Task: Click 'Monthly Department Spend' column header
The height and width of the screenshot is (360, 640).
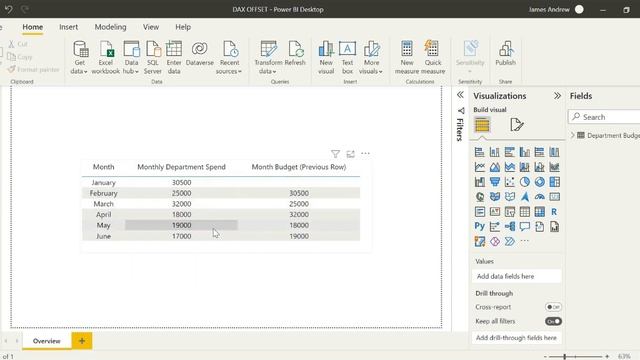Action: click(181, 167)
